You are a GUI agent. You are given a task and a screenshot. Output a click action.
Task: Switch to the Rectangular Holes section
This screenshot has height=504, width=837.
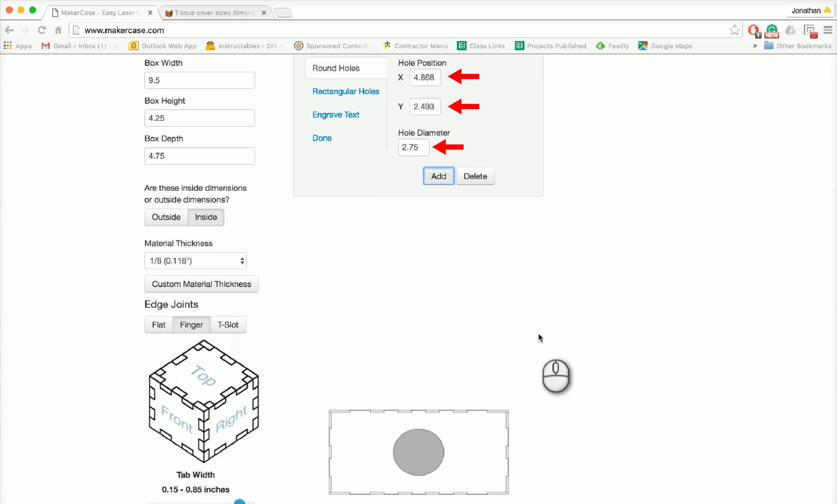[346, 91]
